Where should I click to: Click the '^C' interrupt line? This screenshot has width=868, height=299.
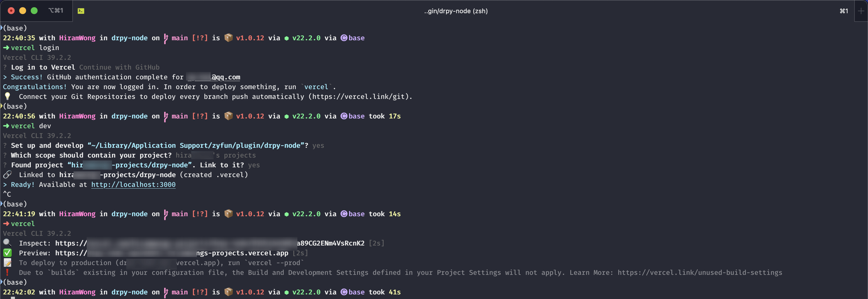point(7,194)
